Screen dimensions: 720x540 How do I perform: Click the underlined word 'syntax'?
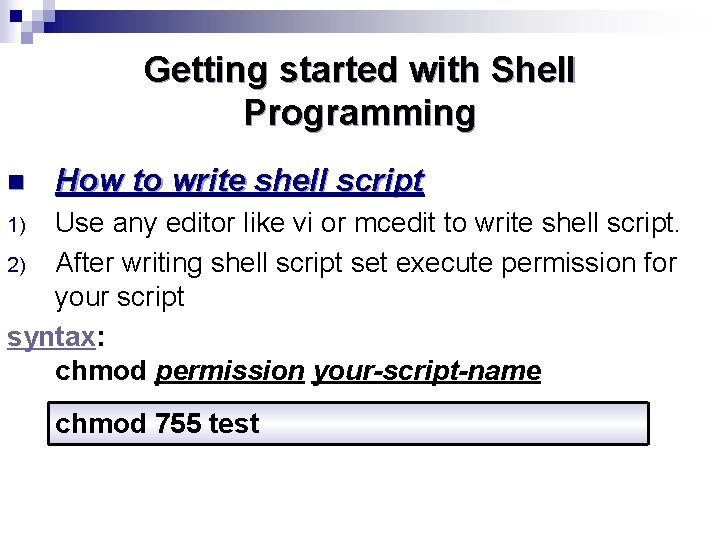pos(51,337)
